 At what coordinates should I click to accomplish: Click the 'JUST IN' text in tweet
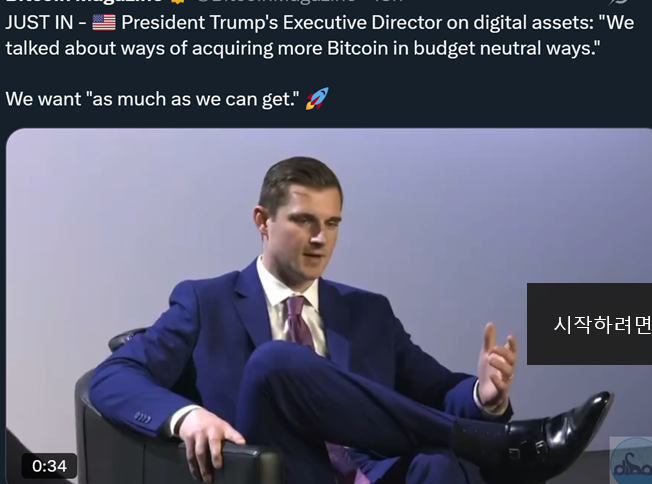39,22
